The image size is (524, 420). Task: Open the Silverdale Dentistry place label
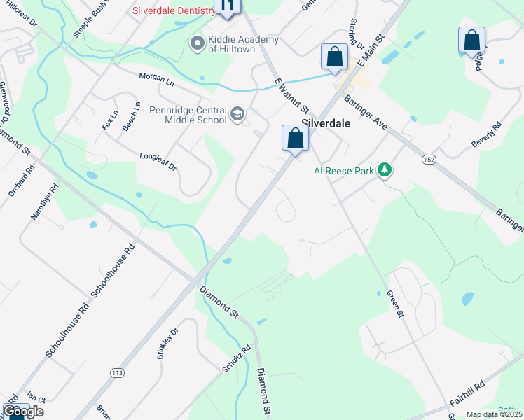point(174,10)
